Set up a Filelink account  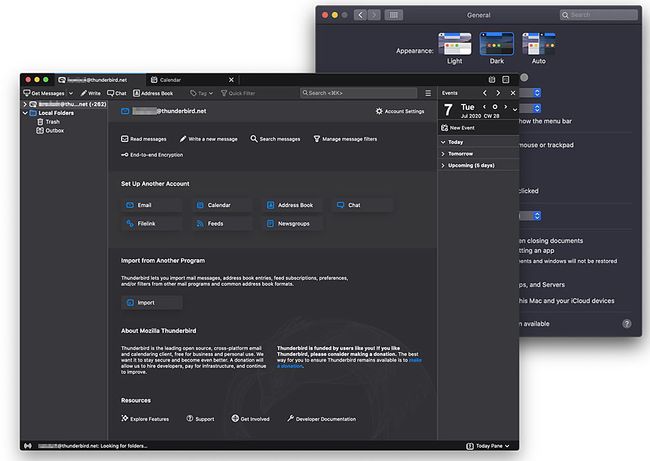(152, 223)
